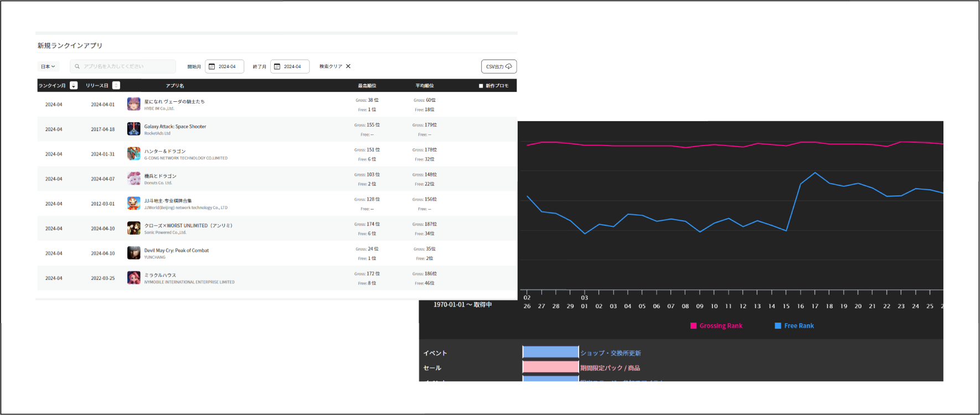Toggle the Free Rank legend item

point(794,326)
